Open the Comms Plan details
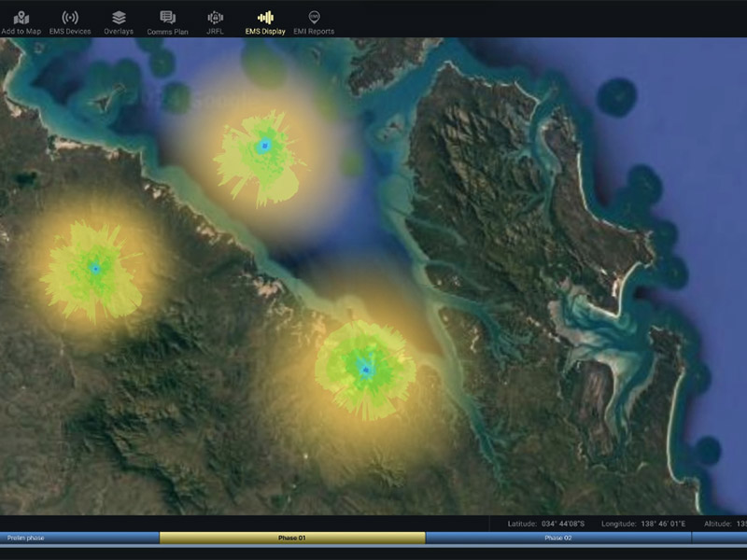This screenshot has height=560, width=747. pyautogui.click(x=169, y=19)
